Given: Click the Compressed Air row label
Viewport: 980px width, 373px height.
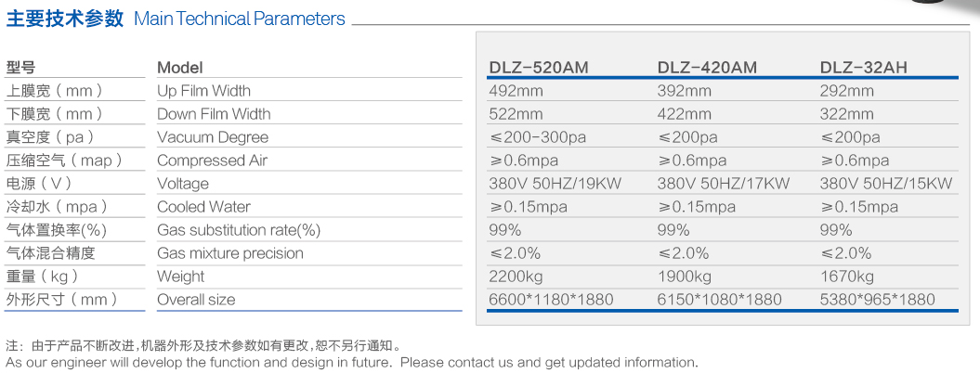Looking at the screenshot, I should [212, 161].
